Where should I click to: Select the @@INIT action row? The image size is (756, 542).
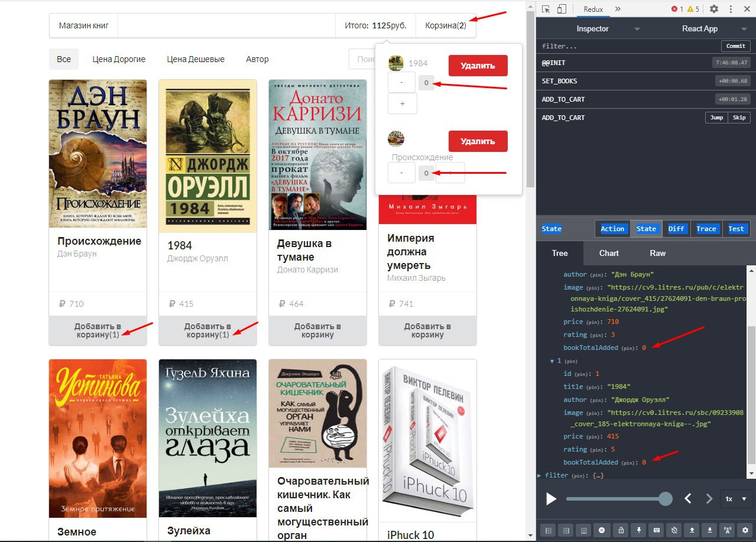click(646, 63)
